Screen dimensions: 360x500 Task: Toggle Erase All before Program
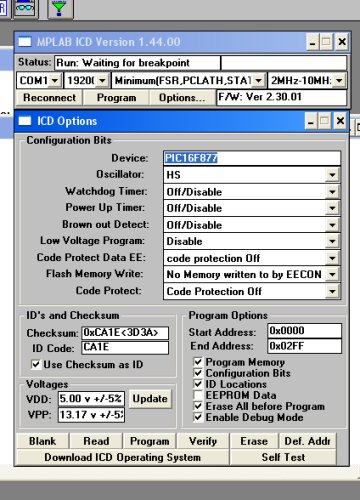click(198, 406)
